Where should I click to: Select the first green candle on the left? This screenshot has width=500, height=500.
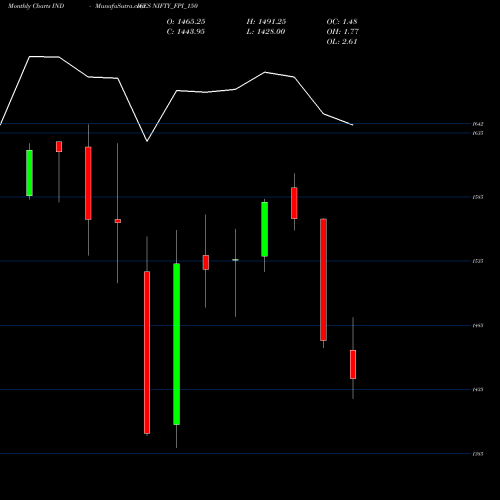pyautogui.click(x=29, y=173)
